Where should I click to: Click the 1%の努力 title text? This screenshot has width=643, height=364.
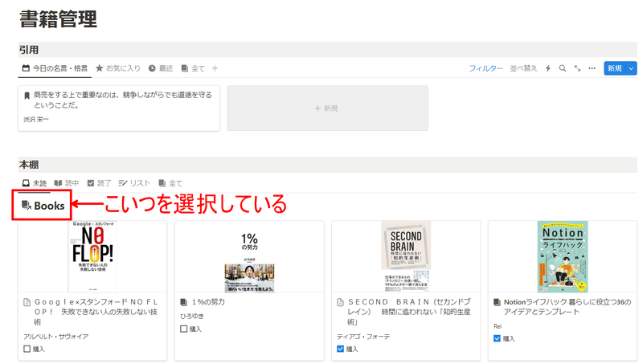[x=208, y=302]
